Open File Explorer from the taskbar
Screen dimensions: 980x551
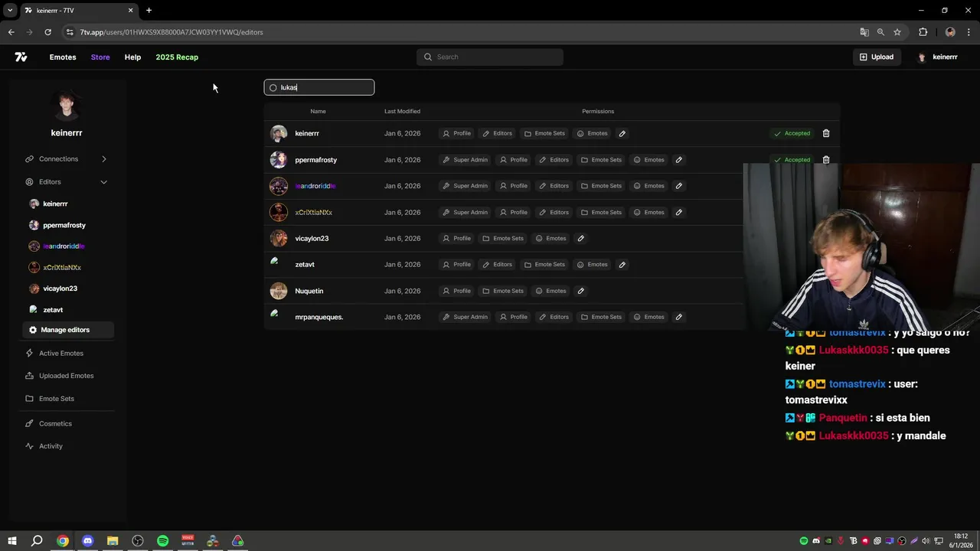point(113,541)
